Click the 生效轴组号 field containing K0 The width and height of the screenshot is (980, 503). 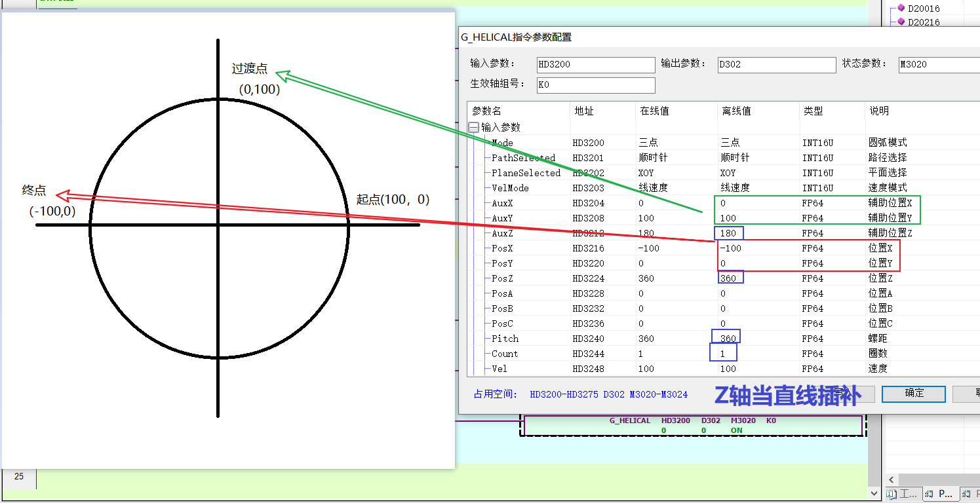596,84
